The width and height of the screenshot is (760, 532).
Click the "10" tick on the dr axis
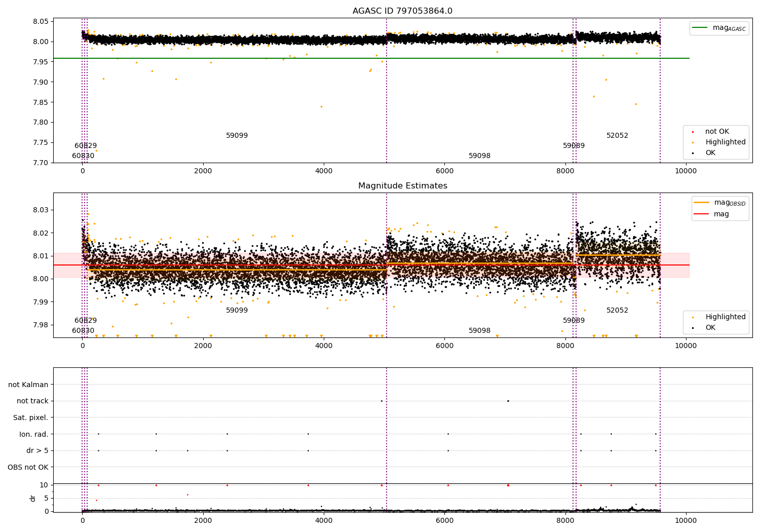(44, 485)
